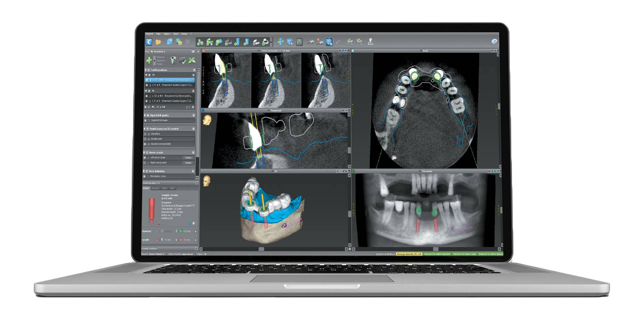Open the Plan menu

coord(158,34)
